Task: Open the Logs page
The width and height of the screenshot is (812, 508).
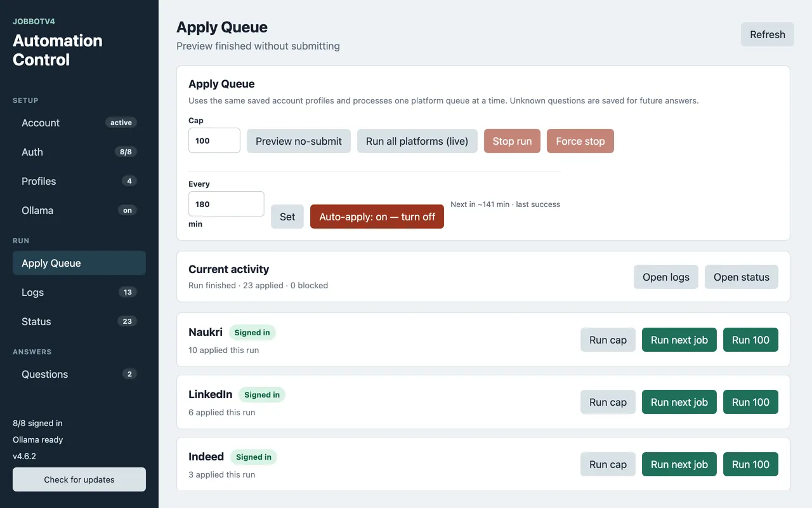Action: click(x=79, y=292)
